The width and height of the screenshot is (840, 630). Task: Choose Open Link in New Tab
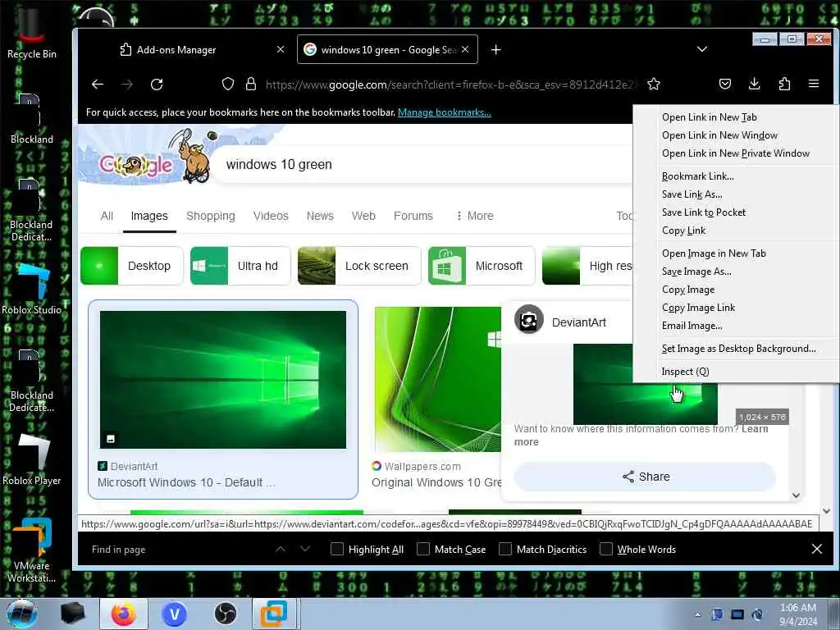tap(710, 117)
